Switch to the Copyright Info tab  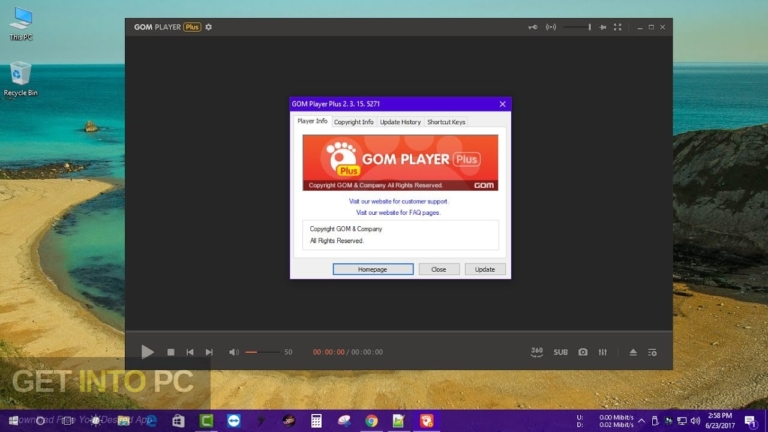[x=354, y=122]
